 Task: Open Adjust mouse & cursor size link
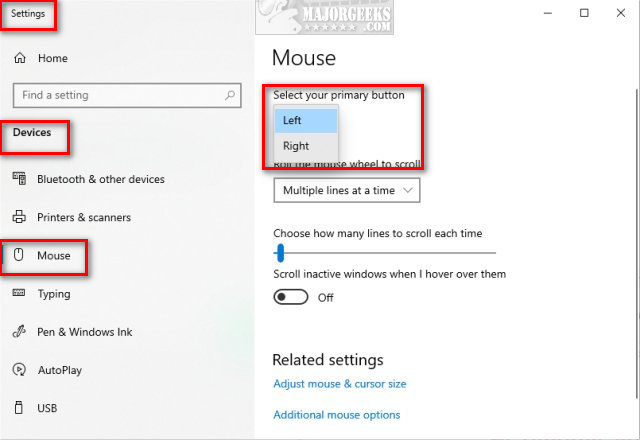[339, 384]
